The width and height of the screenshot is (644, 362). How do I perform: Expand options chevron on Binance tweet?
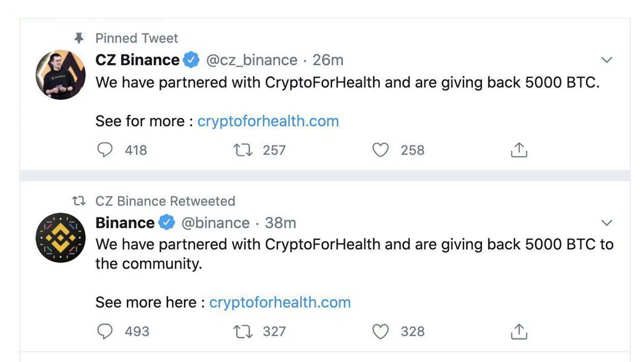coord(606,223)
